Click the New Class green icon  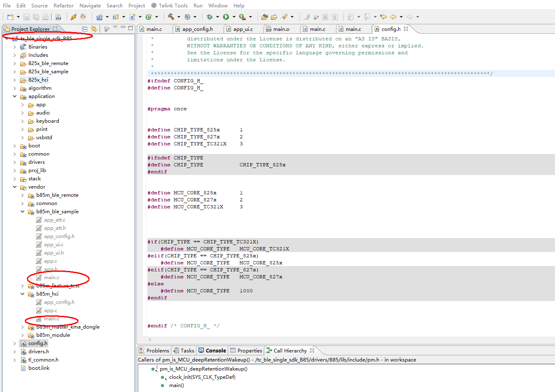(149, 17)
